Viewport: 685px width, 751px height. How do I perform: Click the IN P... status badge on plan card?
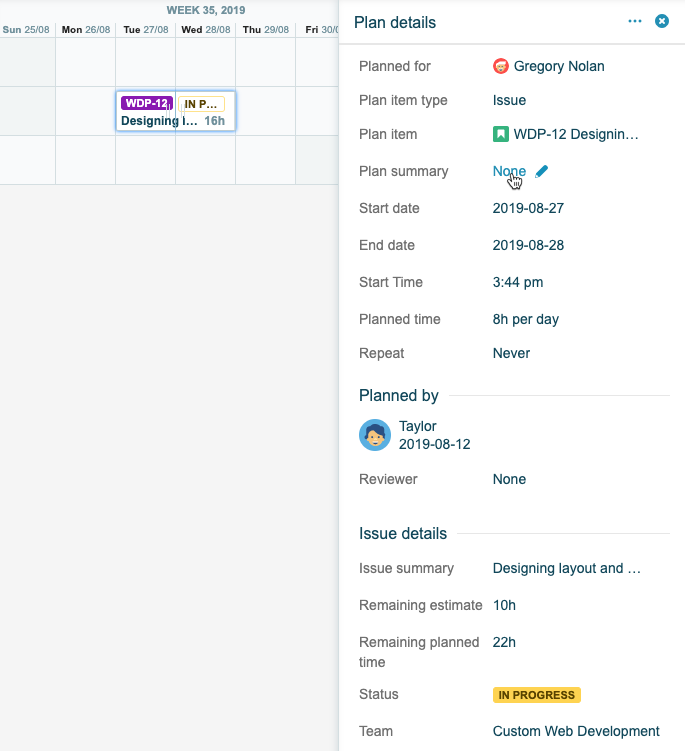tap(201, 103)
